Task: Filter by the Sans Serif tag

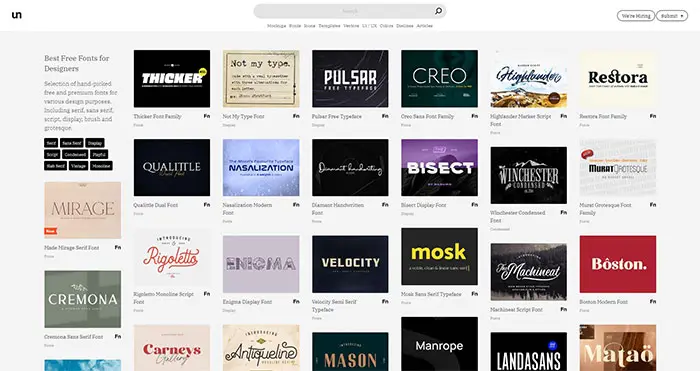Action: tap(72, 143)
